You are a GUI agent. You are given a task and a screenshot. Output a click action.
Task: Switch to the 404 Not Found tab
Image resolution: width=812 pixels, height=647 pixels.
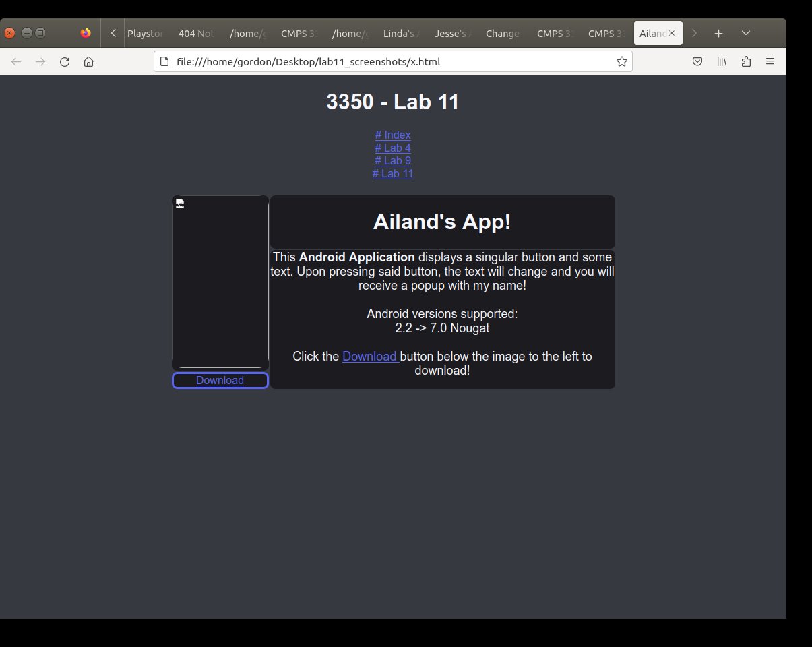tap(196, 33)
